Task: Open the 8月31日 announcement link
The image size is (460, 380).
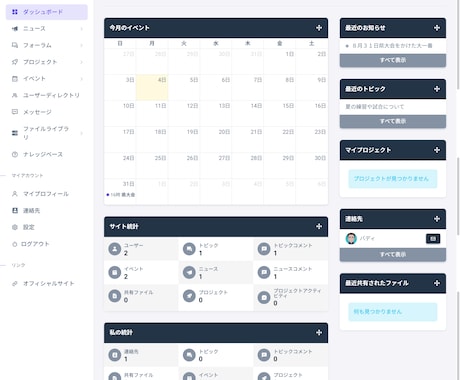Action: pos(392,46)
